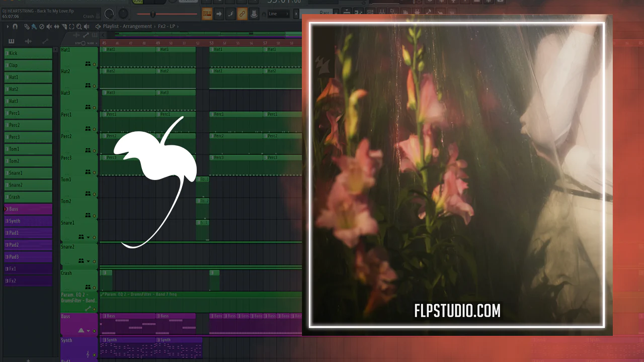Mute the Crash track with its LED
The width and height of the screenshot is (644, 362).
click(94, 288)
